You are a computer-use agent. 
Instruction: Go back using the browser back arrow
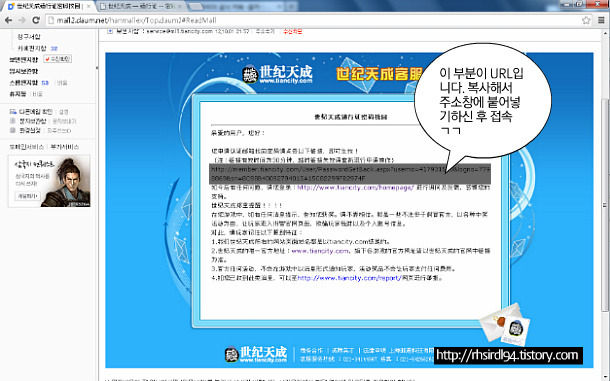(8, 20)
